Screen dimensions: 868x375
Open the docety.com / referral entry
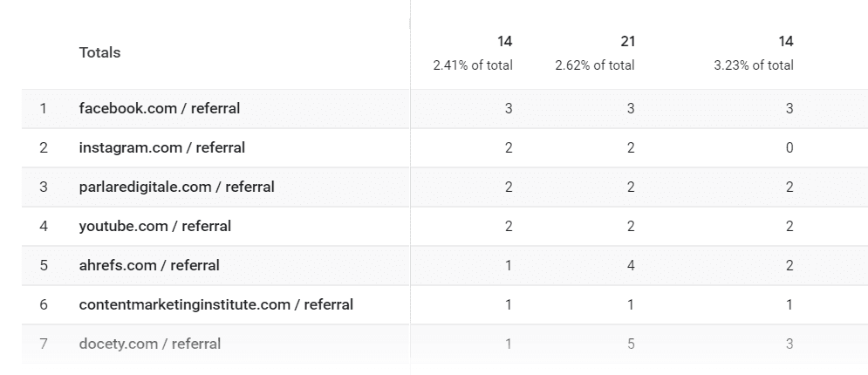click(x=149, y=344)
